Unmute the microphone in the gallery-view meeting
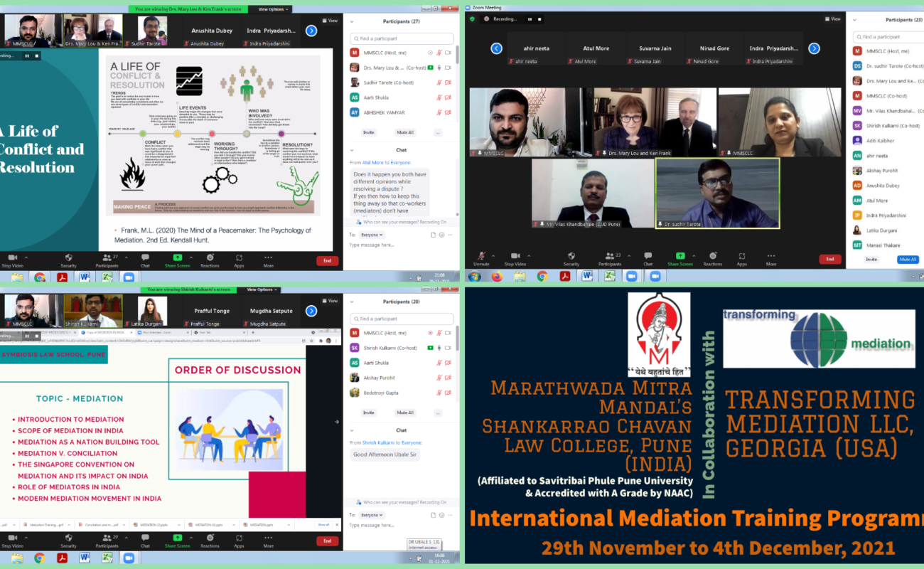Viewport: 924px width, 569px height. pos(483,257)
